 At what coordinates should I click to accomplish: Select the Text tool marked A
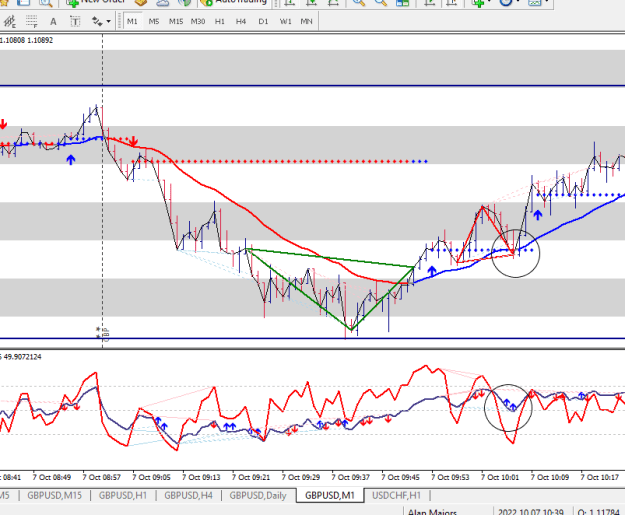point(53,22)
